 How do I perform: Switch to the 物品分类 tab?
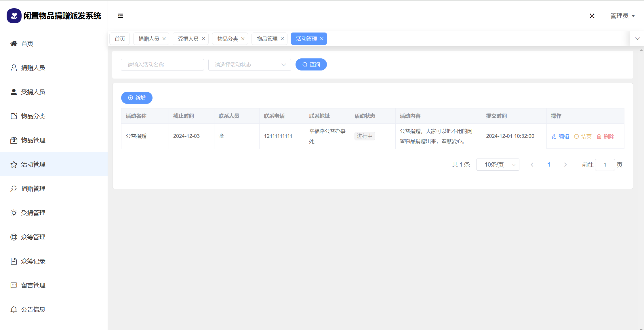(227, 39)
